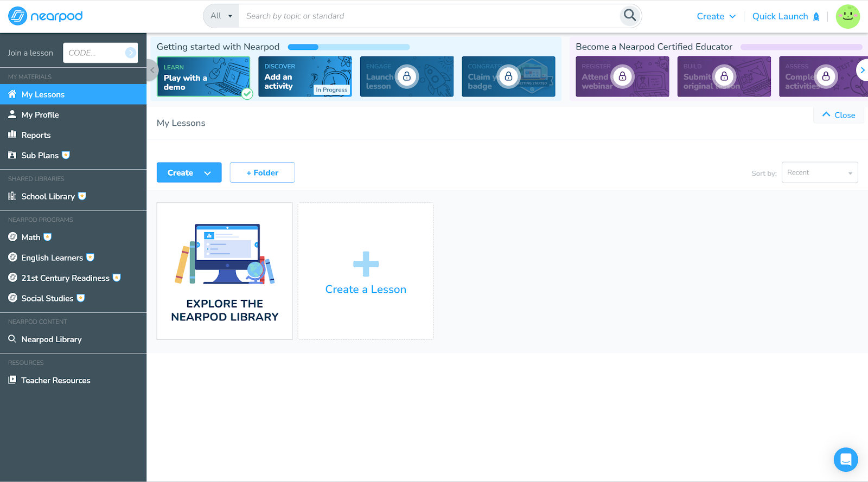Click the Certified Educator progress bar
This screenshot has width=868, height=482.
click(801, 47)
